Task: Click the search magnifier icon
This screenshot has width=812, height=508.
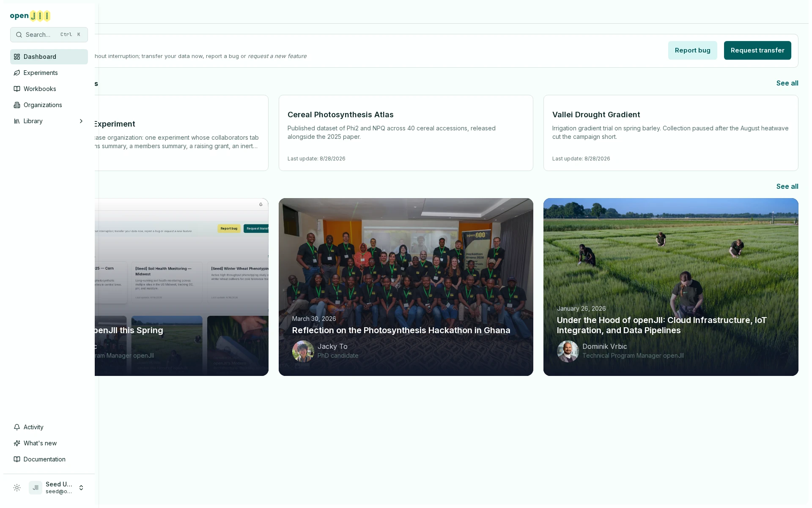Action: [19, 35]
